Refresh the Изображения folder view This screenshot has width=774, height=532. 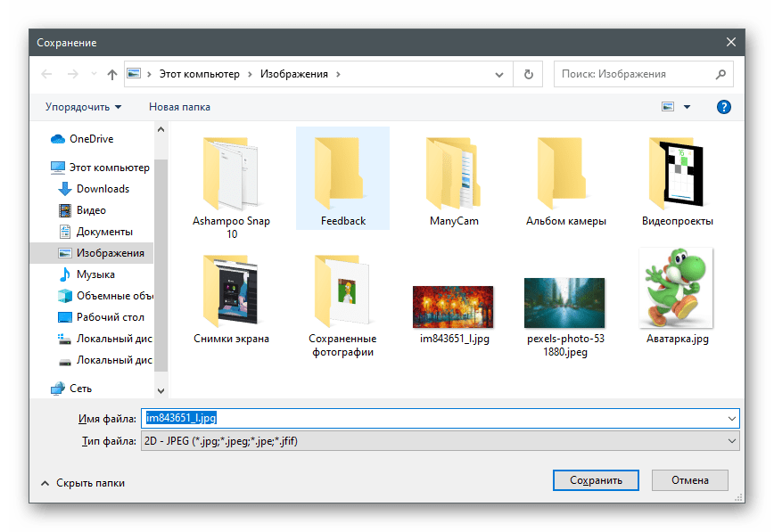(x=529, y=75)
